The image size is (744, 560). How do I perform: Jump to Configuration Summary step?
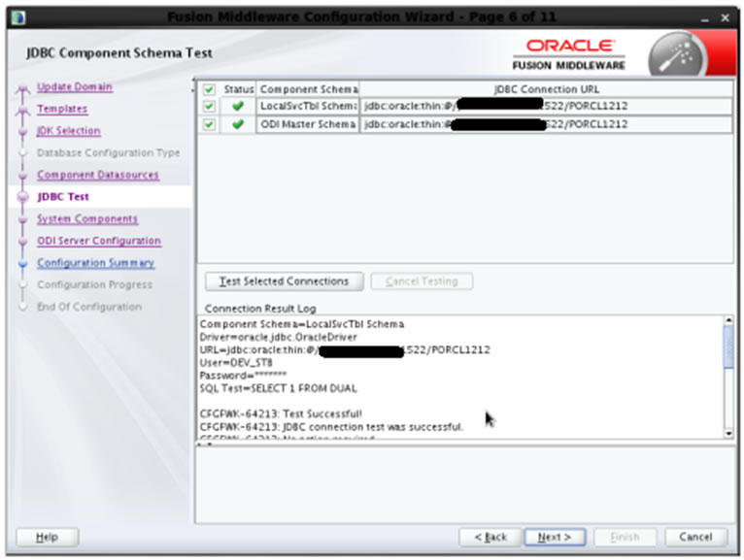[x=96, y=263]
